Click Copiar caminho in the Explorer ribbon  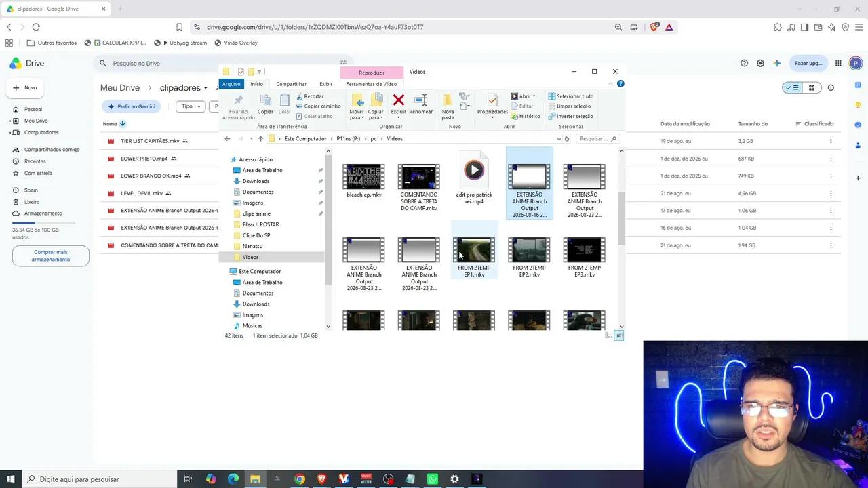[x=318, y=106]
